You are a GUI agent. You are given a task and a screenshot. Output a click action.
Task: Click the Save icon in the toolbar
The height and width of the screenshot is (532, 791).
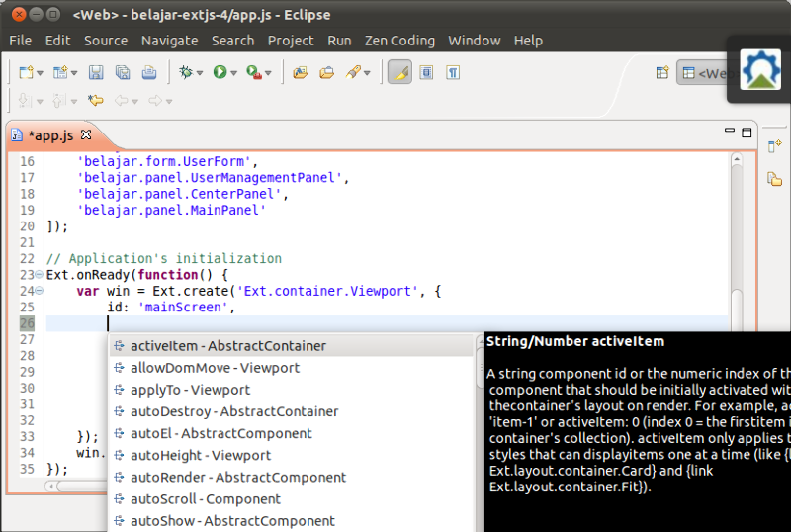pos(96,72)
